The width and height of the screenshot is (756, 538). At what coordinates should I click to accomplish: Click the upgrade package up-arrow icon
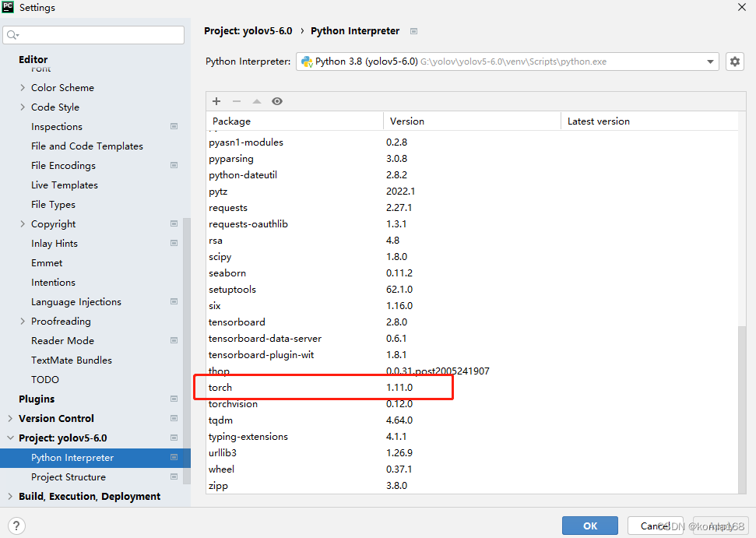coord(257,101)
